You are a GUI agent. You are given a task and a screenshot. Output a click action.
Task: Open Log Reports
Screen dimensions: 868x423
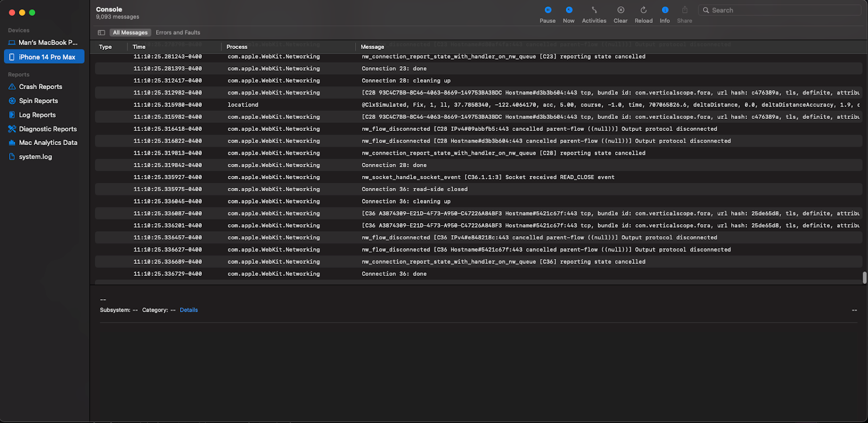pos(37,115)
